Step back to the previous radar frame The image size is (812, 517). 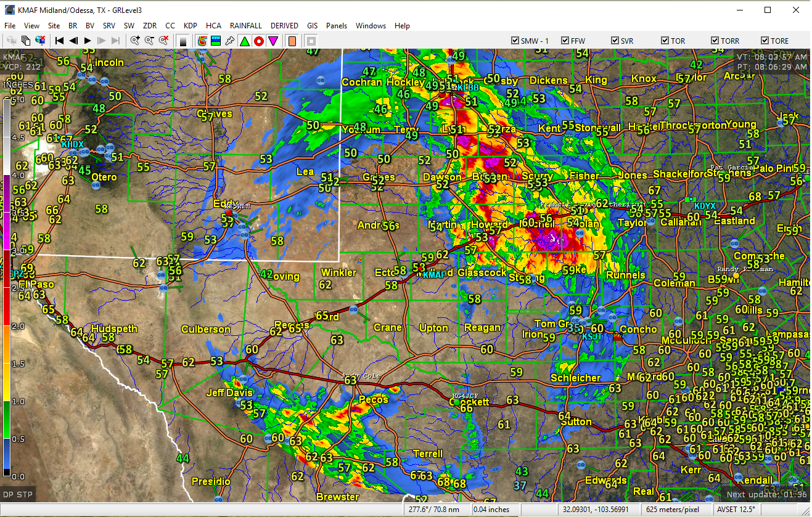[x=73, y=41]
